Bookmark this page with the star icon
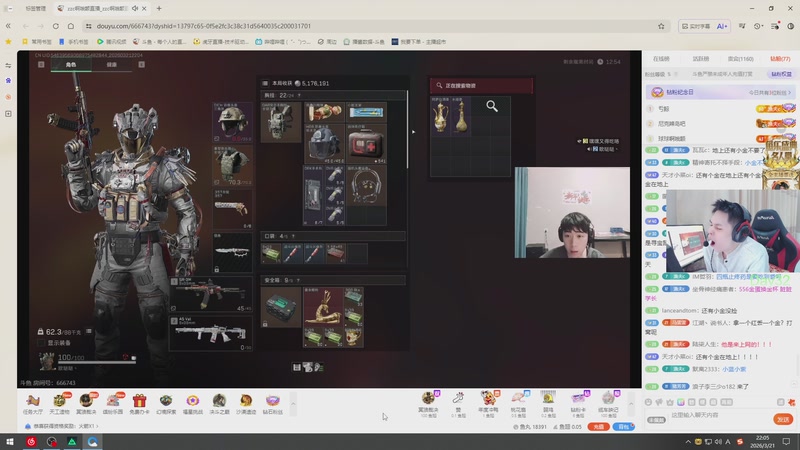The height and width of the screenshot is (450, 800). click(661, 26)
